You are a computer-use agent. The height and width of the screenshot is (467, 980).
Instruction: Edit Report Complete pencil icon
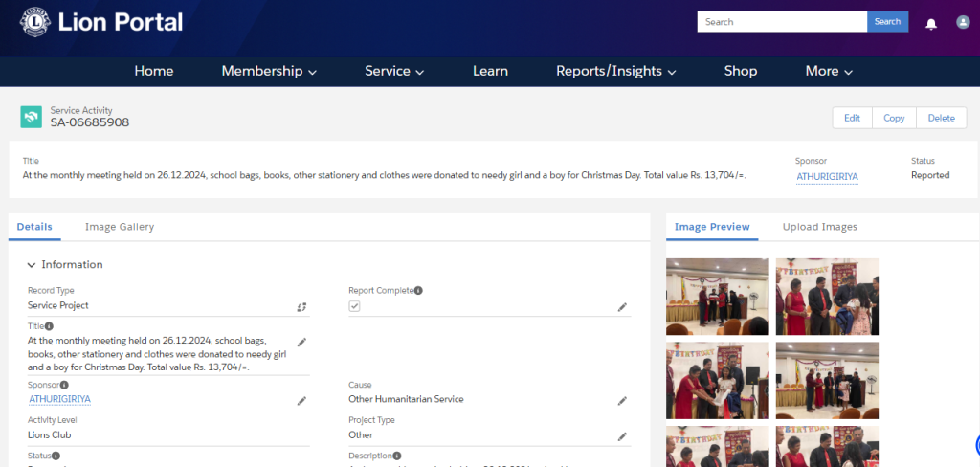(x=622, y=307)
